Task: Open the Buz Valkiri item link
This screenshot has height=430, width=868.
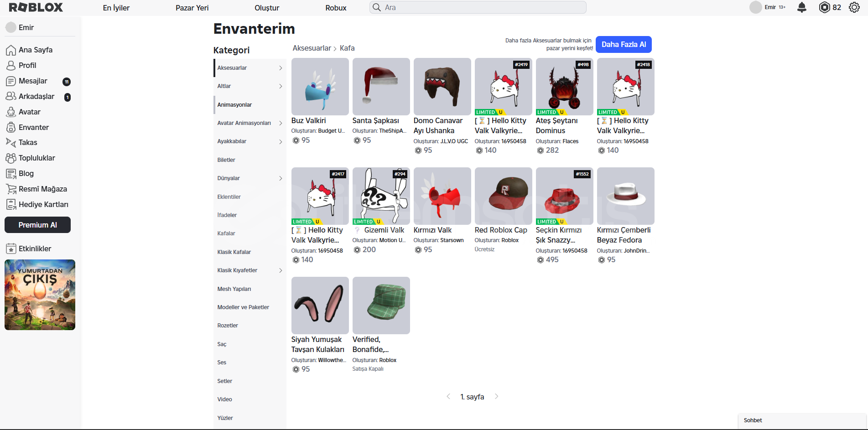Action: pos(308,120)
